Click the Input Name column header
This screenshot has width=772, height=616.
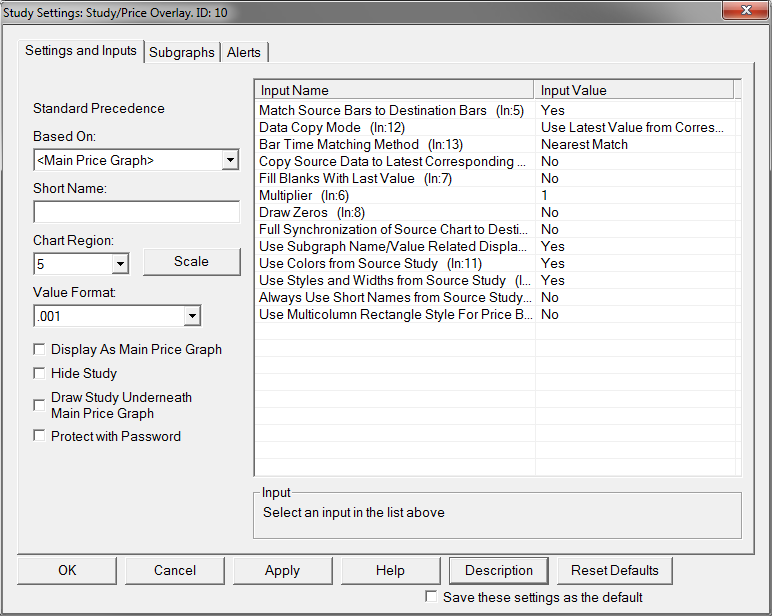395,90
